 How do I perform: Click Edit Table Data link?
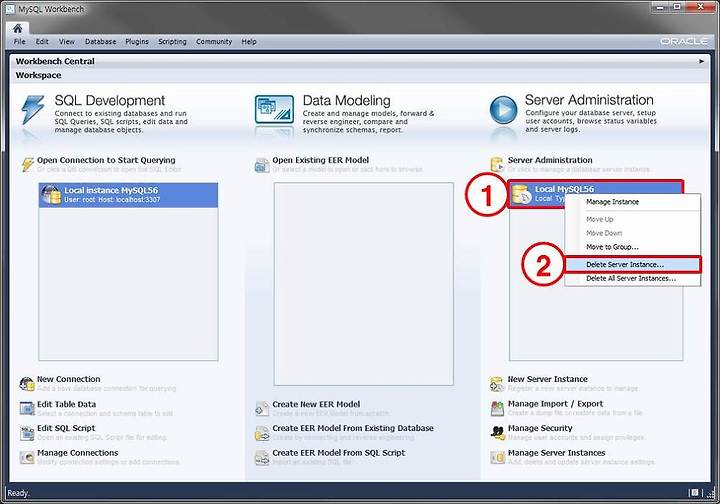pyautogui.click(x=67, y=404)
